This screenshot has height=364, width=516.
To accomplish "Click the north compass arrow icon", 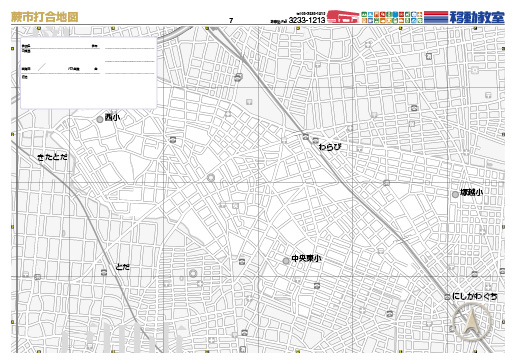I will click(x=472, y=322).
